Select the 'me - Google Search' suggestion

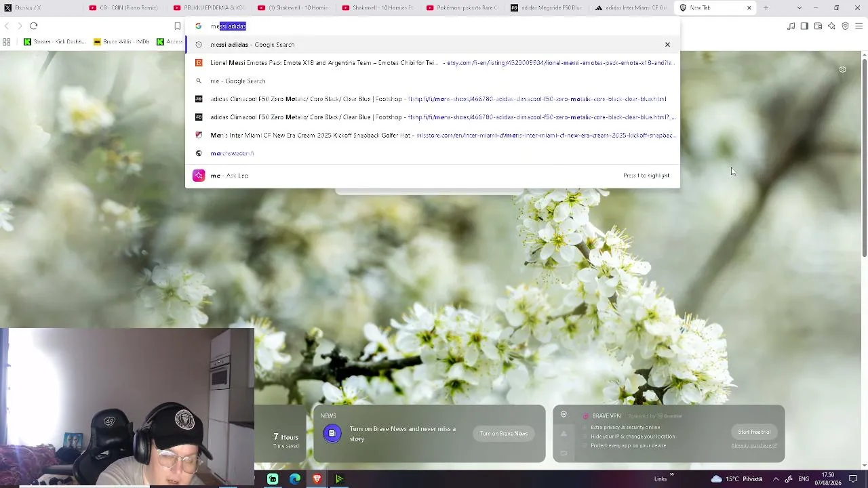coord(432,81)
